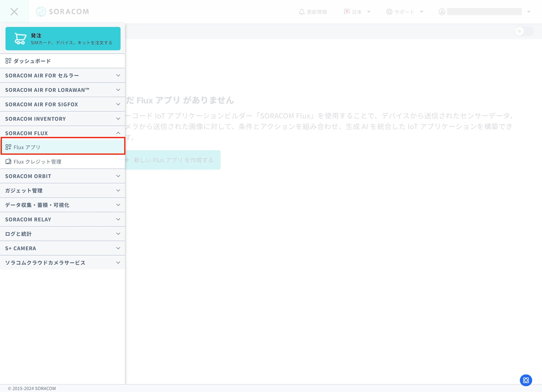Select the Flux アプリ menu item

[63, 147]
